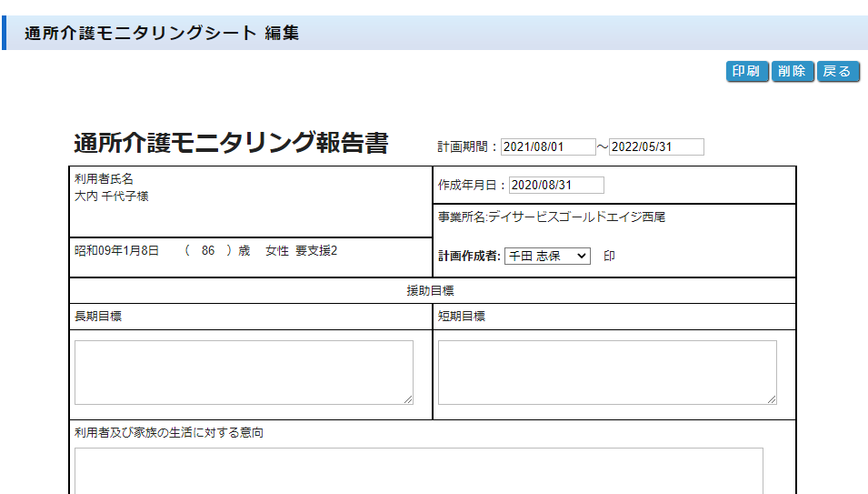Click the 要支援2 care level text
The height and width of the screenshot is (494, 868).
(316, 250)
